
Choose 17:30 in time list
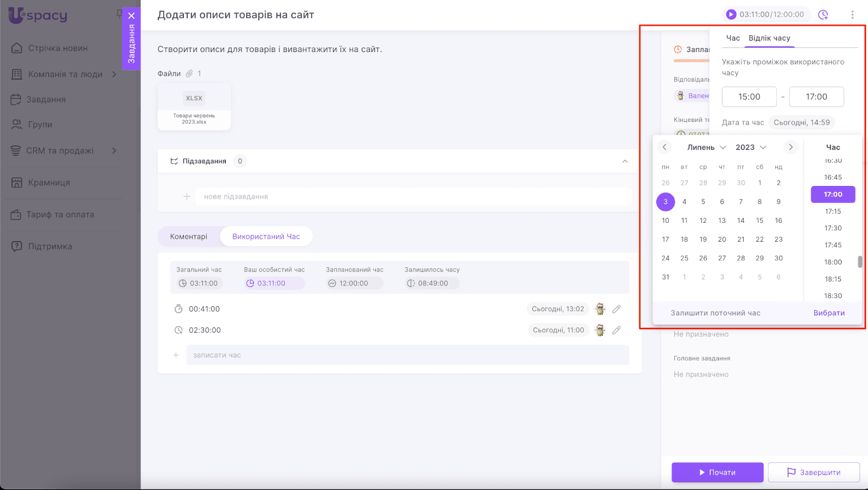(x=833, y=228)
